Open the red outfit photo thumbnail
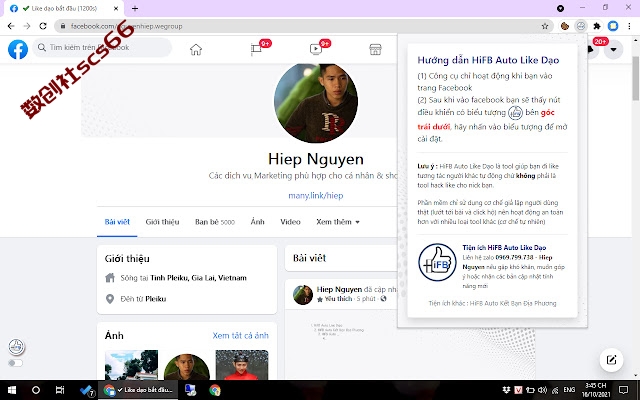Screen dimensions: 640x400 (242, 364)
